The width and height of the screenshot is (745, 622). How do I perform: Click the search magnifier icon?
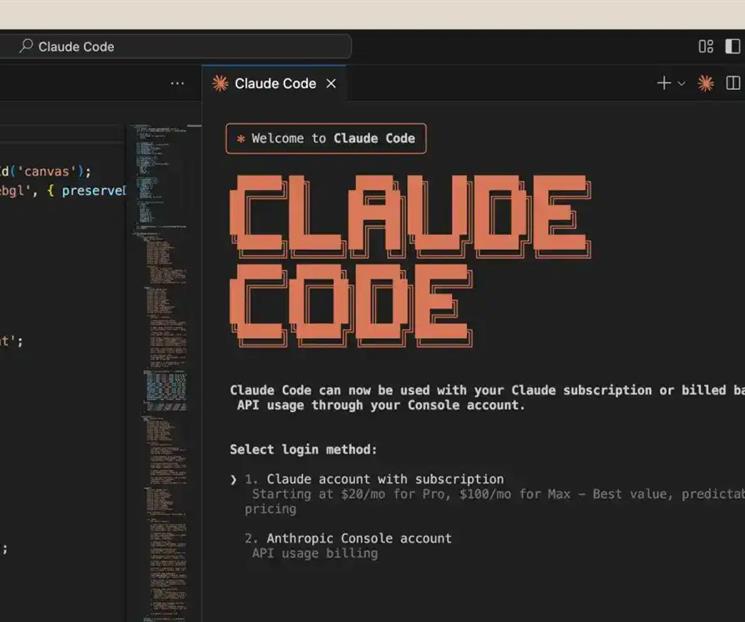click(26, 46)
